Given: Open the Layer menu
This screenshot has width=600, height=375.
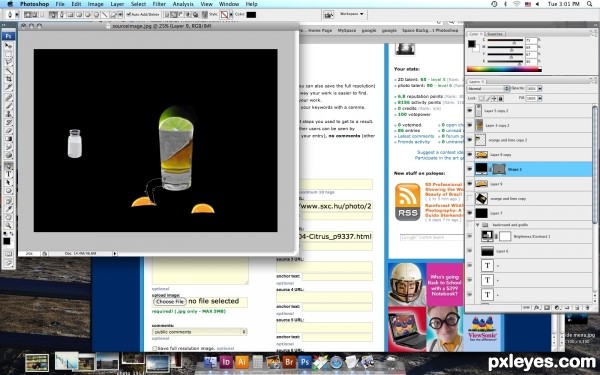Looking at the screenshot, I should click(117, 4).
